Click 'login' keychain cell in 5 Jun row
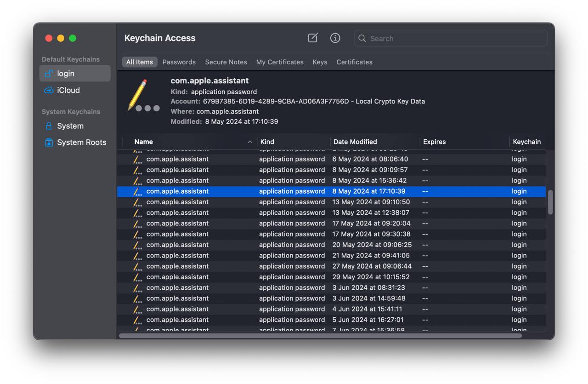The height and width of the screenshot is (384, 588). tap(519, 320)
